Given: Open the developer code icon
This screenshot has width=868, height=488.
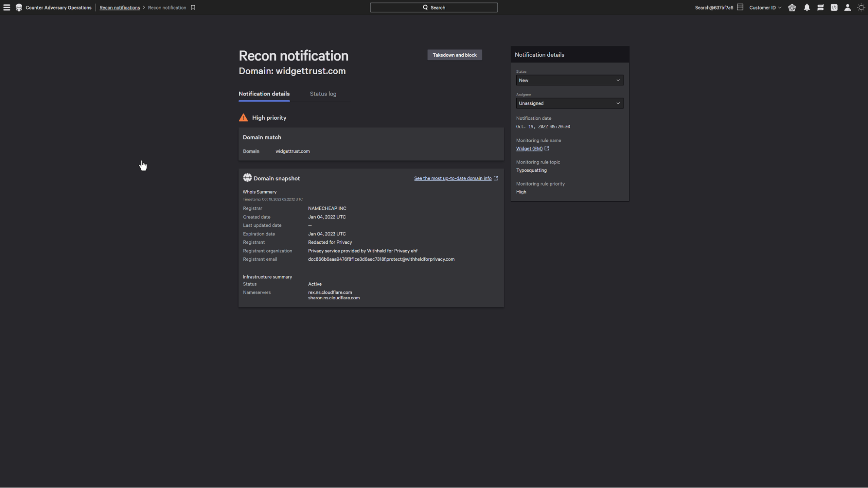Looking at the screenshot, I should click(834, 7).
